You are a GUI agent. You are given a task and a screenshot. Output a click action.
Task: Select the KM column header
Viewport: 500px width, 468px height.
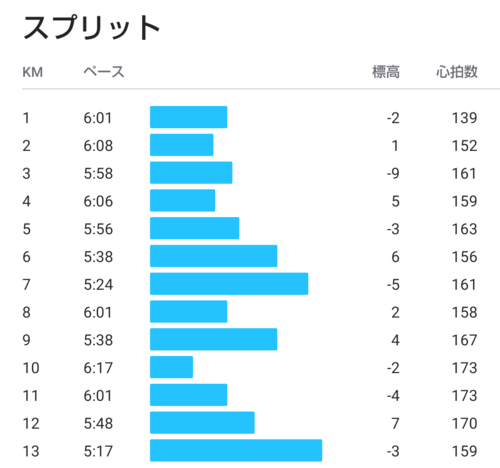point(33,72)
